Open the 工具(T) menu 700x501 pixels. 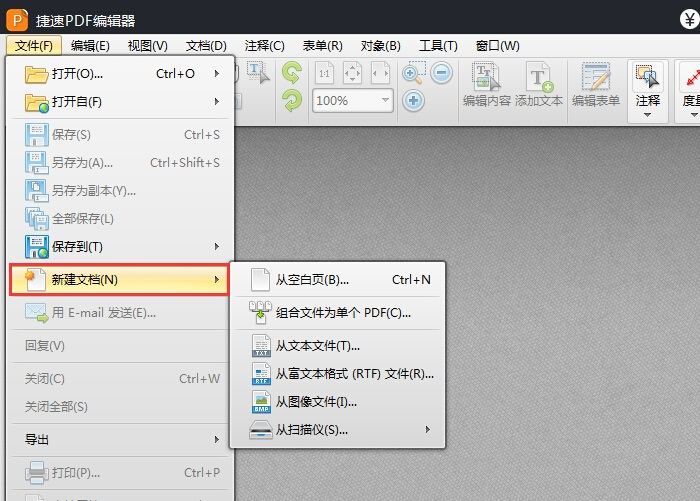click(438, 46)
